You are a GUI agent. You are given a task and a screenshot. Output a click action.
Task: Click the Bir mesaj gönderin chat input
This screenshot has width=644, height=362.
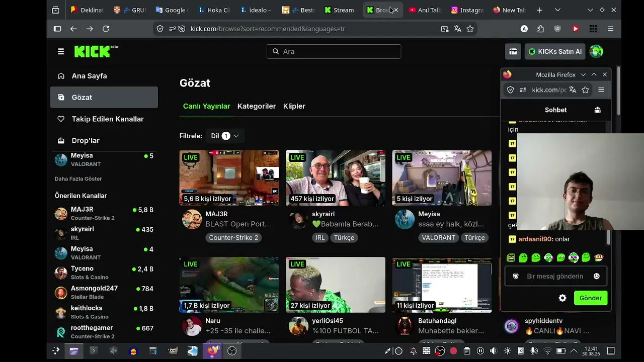click(x=555, y=276)
